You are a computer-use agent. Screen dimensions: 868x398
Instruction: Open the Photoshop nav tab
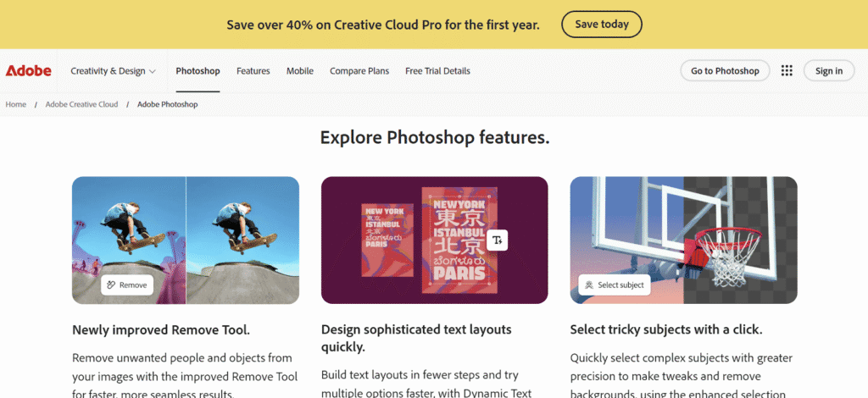coord(198,71)
